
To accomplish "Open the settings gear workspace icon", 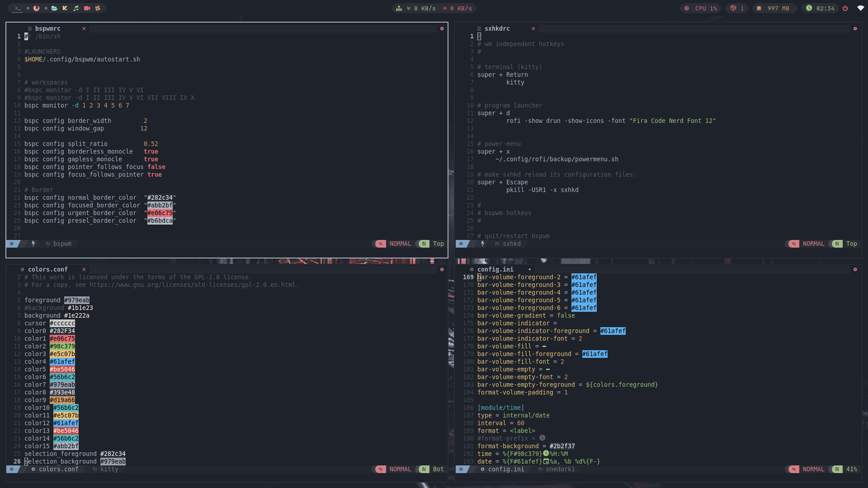I will 98,8.
